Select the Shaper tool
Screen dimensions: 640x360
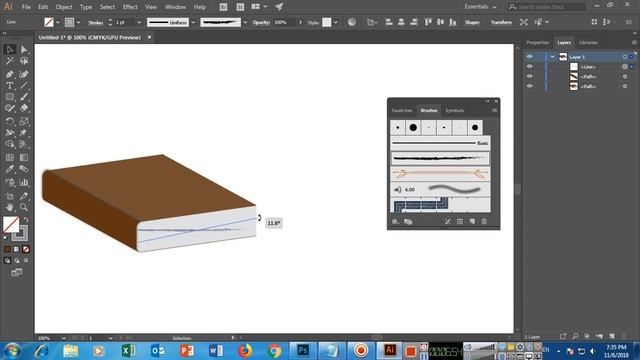click(10, 109)
